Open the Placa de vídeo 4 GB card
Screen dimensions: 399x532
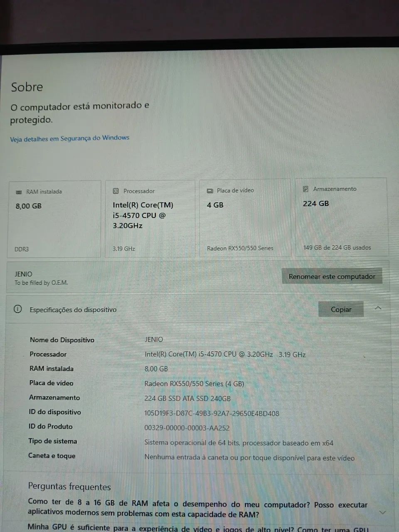[245, 218]
